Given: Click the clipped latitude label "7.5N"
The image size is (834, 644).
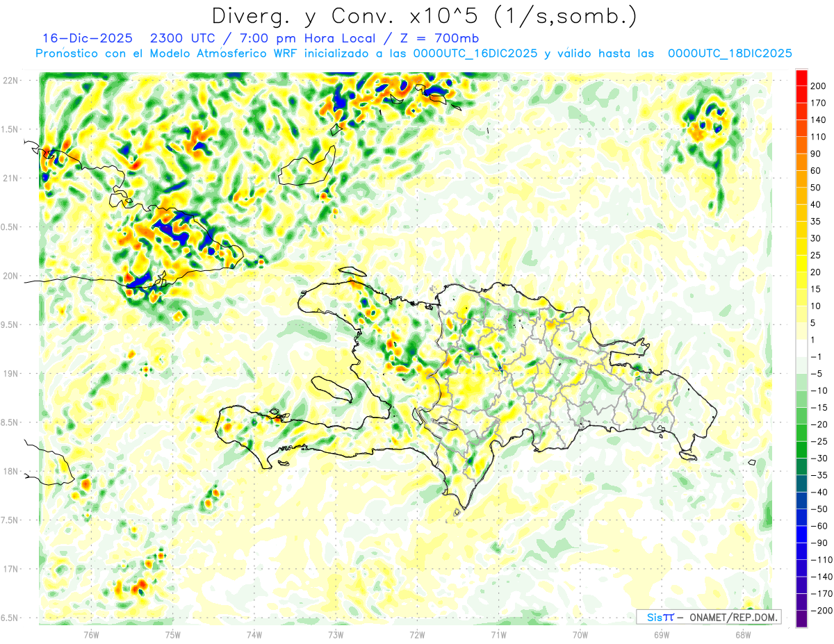Looking at the screenshot, I should pyautogui.click(x=10, y=520).
